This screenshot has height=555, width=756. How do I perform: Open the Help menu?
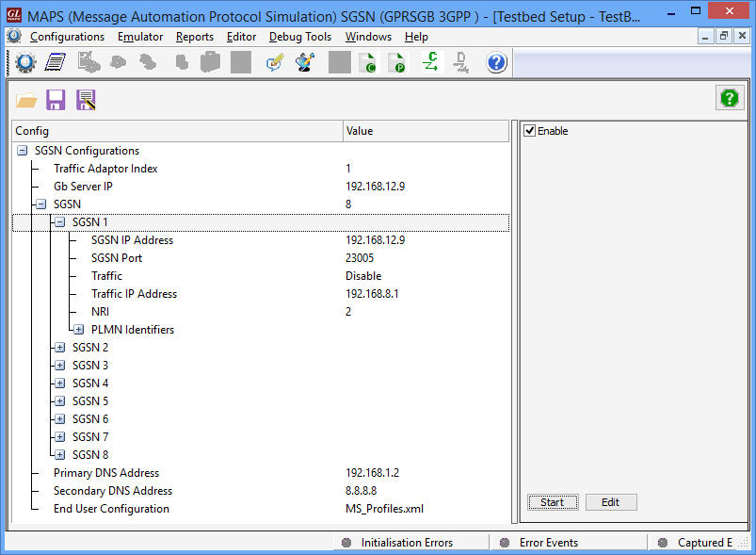[x=416, y=37]
